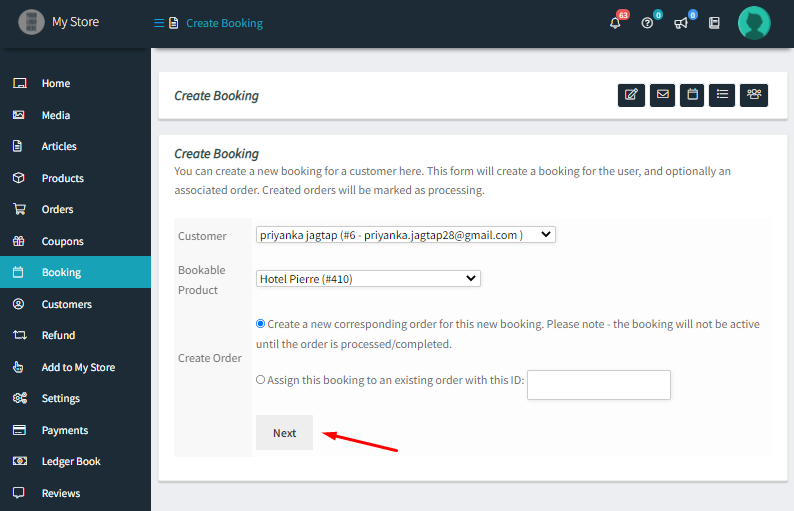794x511 pixels.
Task: Click the group users toolbar button
Action: tap(753, 95)
